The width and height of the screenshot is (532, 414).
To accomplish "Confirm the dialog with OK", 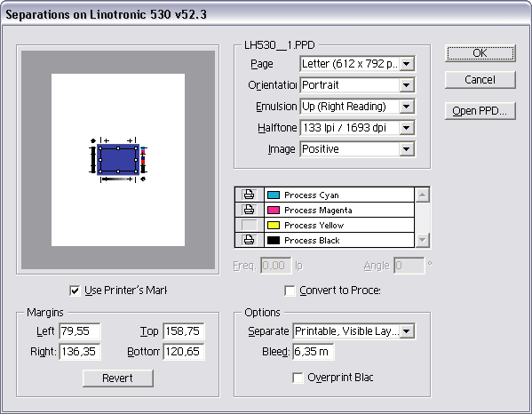I will pyautogui.click(x=480, y=53).
